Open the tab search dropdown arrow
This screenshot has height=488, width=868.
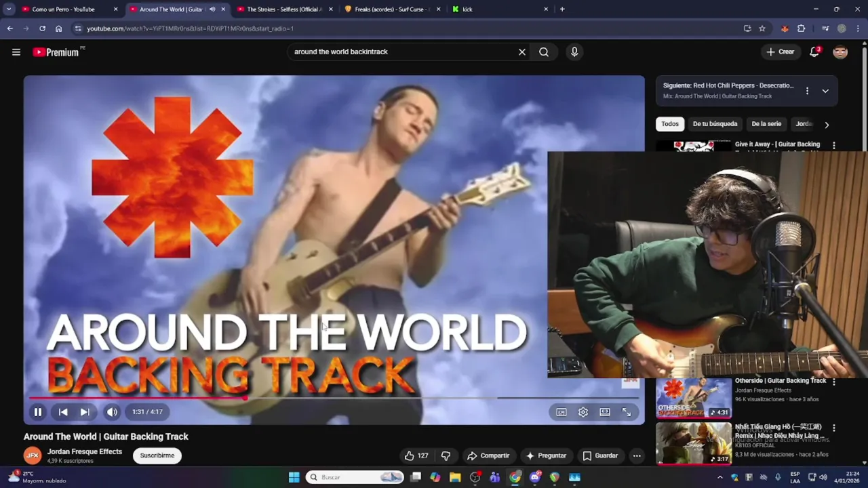click(9, 9)
